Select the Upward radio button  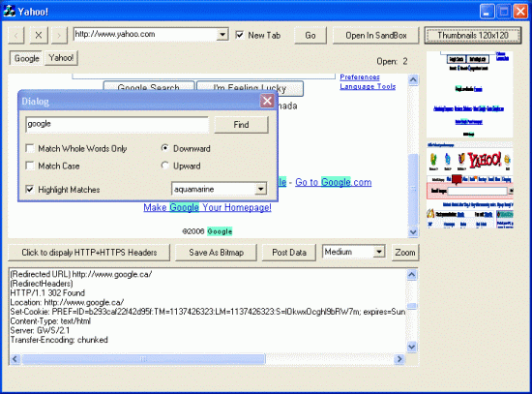[x=164, y=166]
